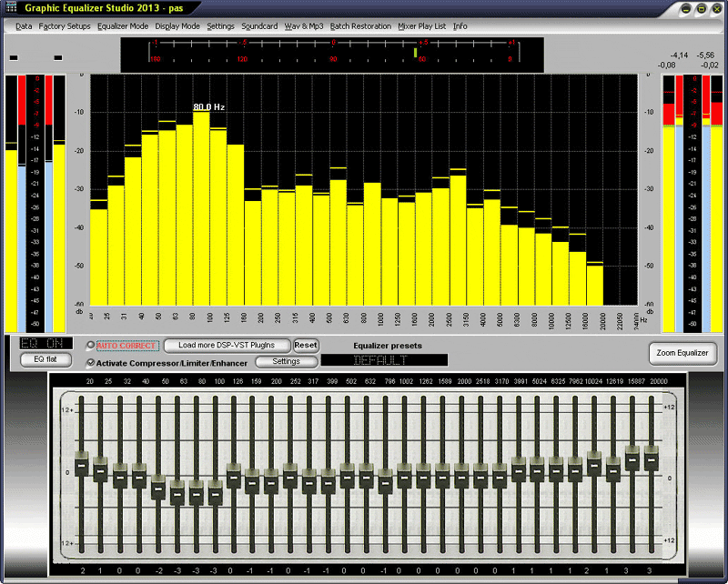
Task: Open the Soundcard menu
Action: tap(259, 26)
